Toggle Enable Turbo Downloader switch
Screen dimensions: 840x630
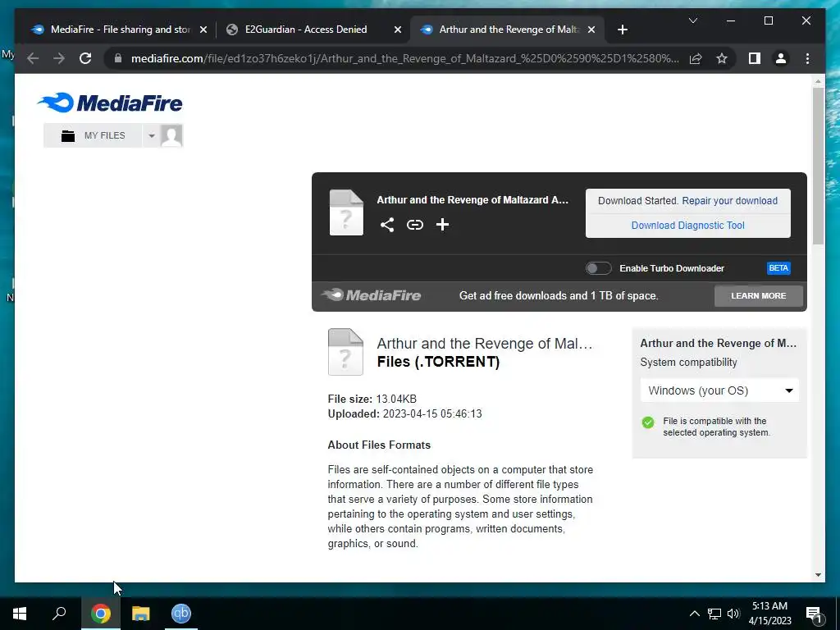click(598, 268)
